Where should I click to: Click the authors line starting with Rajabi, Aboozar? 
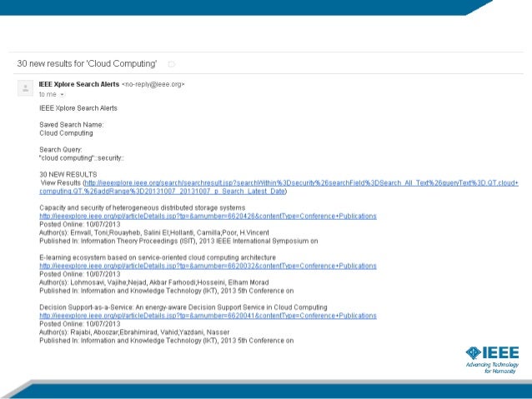134,332
